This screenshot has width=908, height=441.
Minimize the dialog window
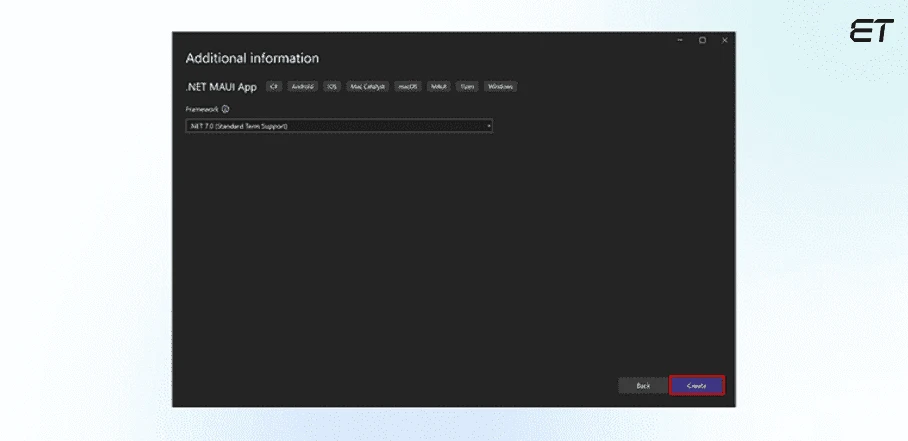[x=680, y=40]
